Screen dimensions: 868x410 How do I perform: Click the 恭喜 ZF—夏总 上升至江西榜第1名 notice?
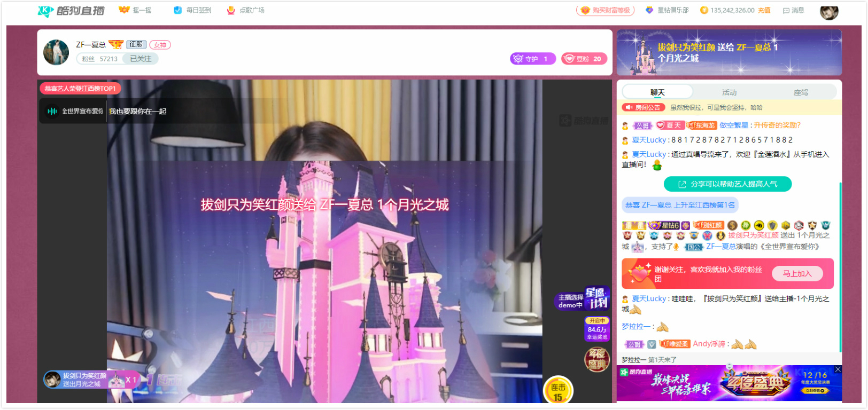[x=680, y=205]
